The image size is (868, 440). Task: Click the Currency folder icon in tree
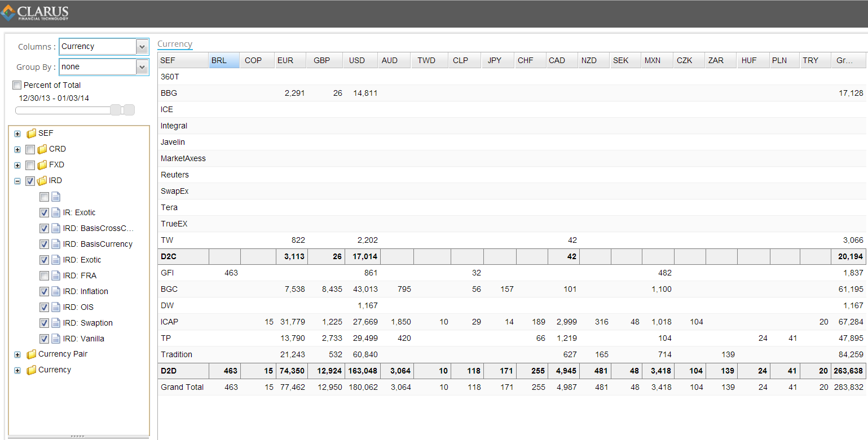32,370
